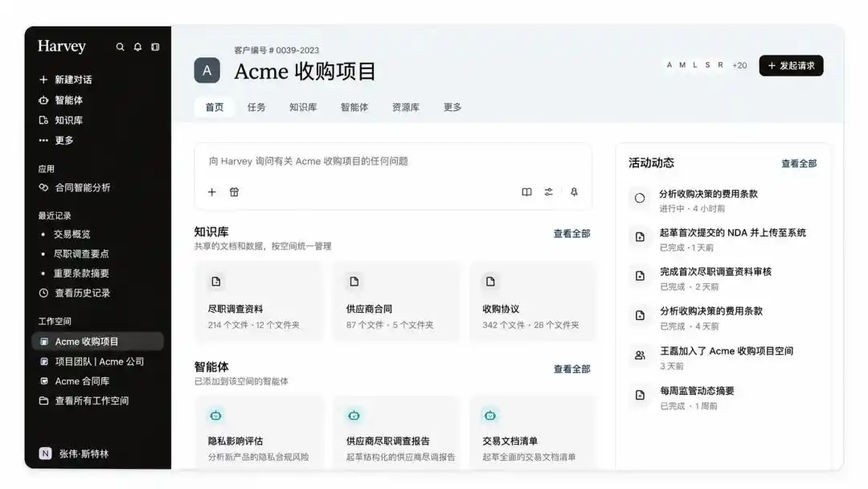Viewport: 868px width, 489px height.
Task: Click the project avatar letter A
Action: 207,70
